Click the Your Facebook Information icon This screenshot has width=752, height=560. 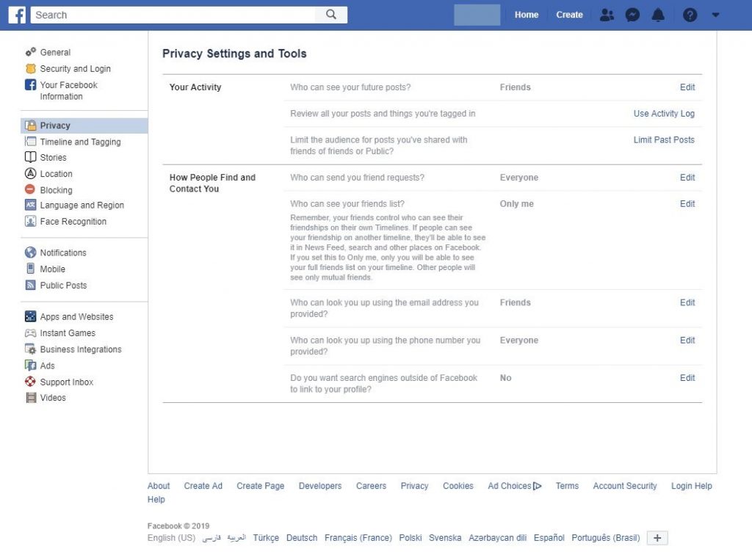pyautogui.click(x=31, y=85)
